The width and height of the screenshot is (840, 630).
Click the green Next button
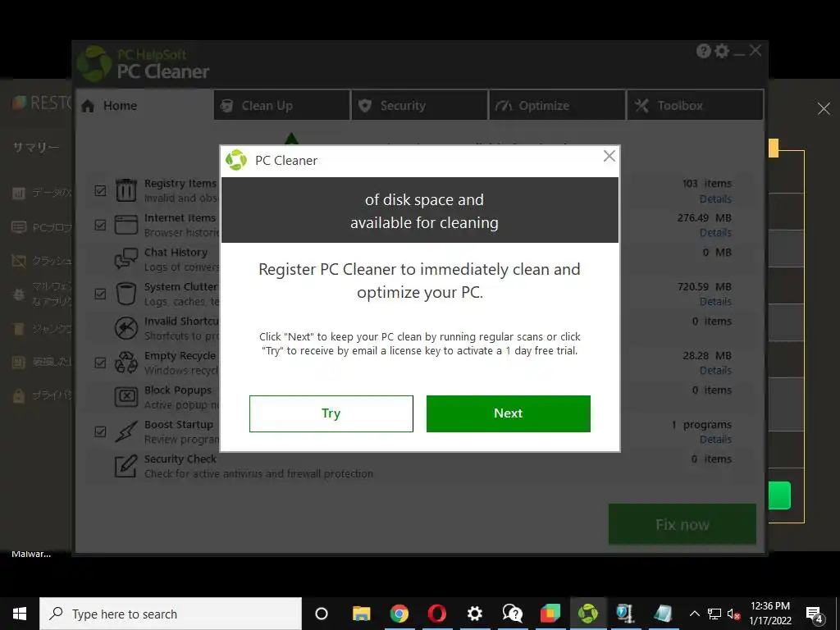[x=509, y=413]
